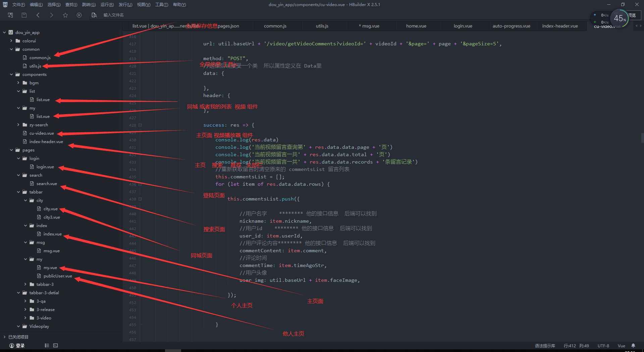The height and width of the screenshot is (352, 644).
Task: Click the UTF-8 encoding indicator
Action: coord(603,346)
